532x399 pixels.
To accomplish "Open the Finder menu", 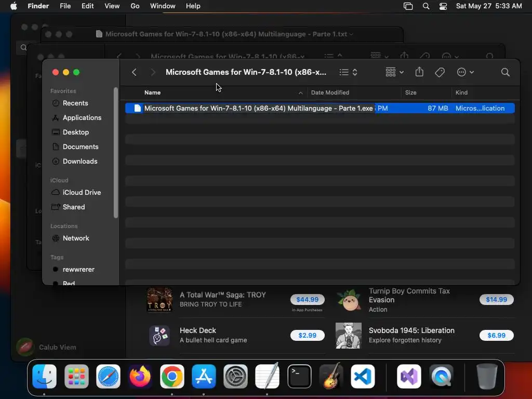I will click(x=38, y=6).
